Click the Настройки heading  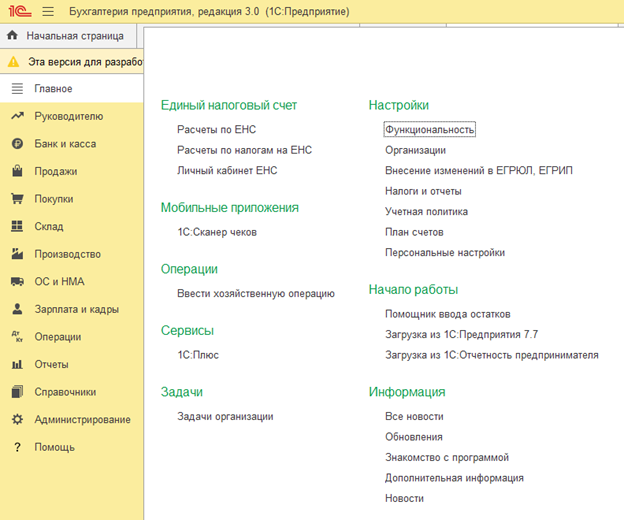pos(399,105)
